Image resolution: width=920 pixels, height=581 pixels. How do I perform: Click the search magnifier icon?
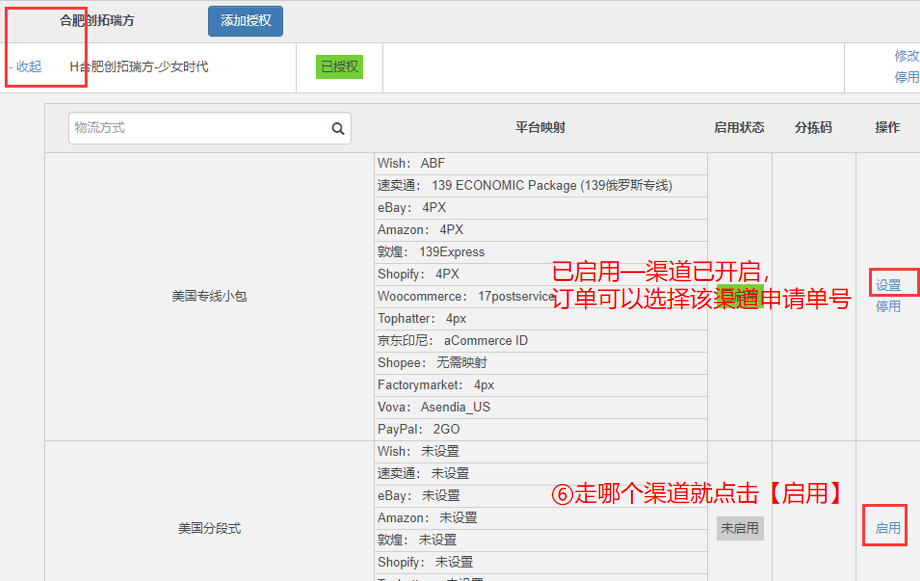[338, 128]
